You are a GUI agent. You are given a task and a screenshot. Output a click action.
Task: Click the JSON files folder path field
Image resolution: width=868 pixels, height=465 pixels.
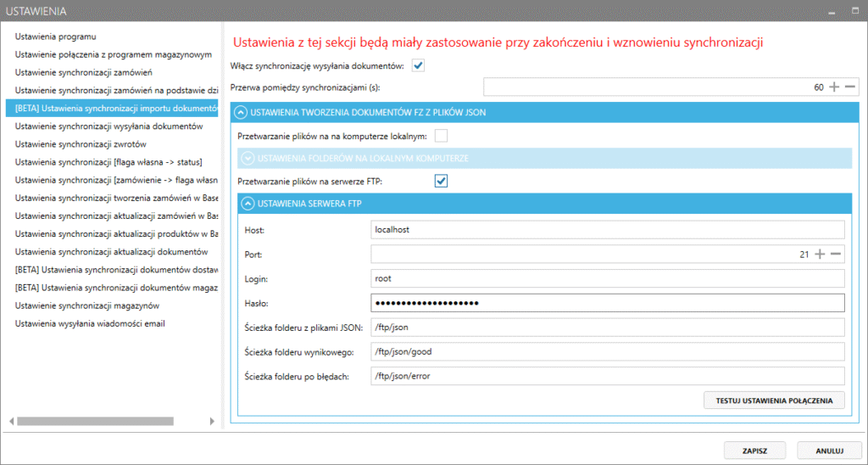point(608,327)
